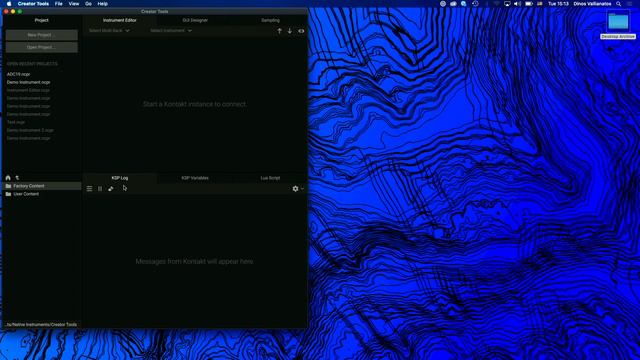Select the User Content folder
This screenshot has height=360, width=640.
tap(42, 194)
